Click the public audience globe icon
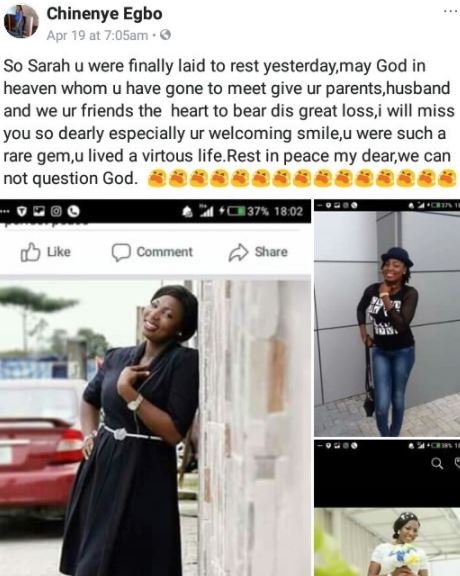The width and height of the screenshot is (460, 576). pos(165,35)
